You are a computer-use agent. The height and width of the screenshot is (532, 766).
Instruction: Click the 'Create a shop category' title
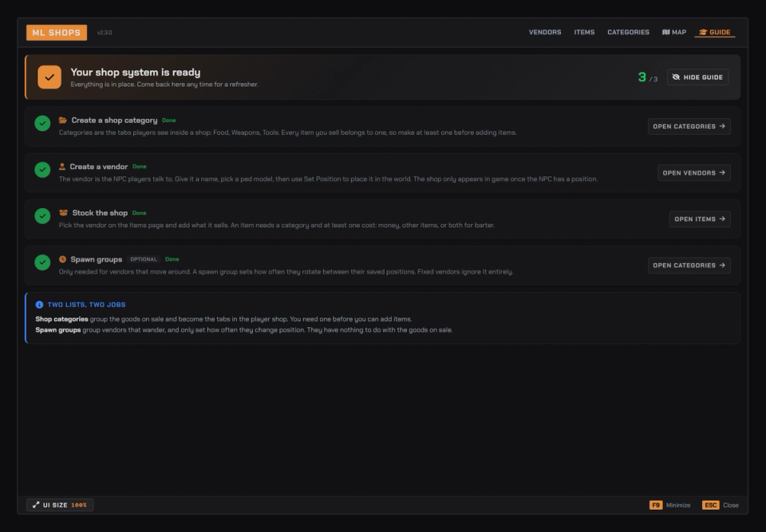pyautogui.click(x=114, y=120)
